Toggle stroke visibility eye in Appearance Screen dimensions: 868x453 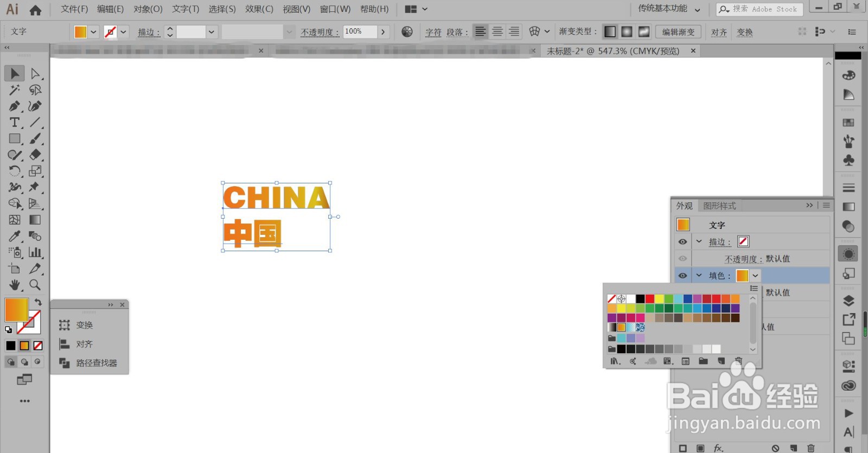682,242
